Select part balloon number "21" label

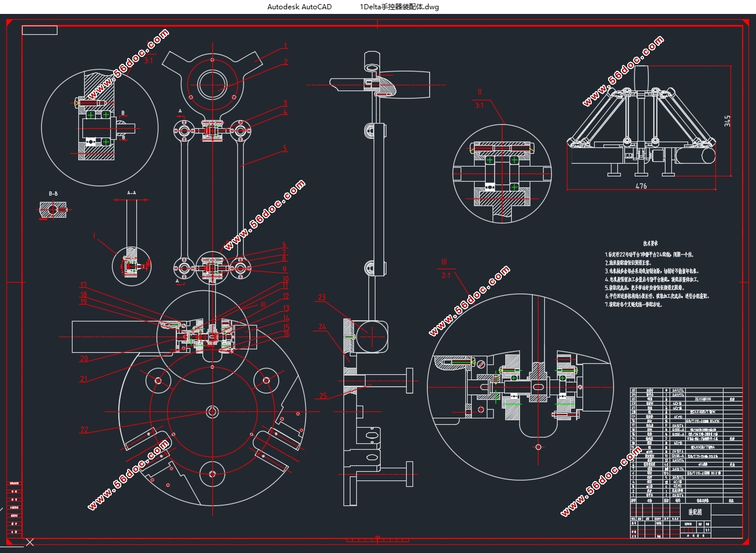coord(84,379)
